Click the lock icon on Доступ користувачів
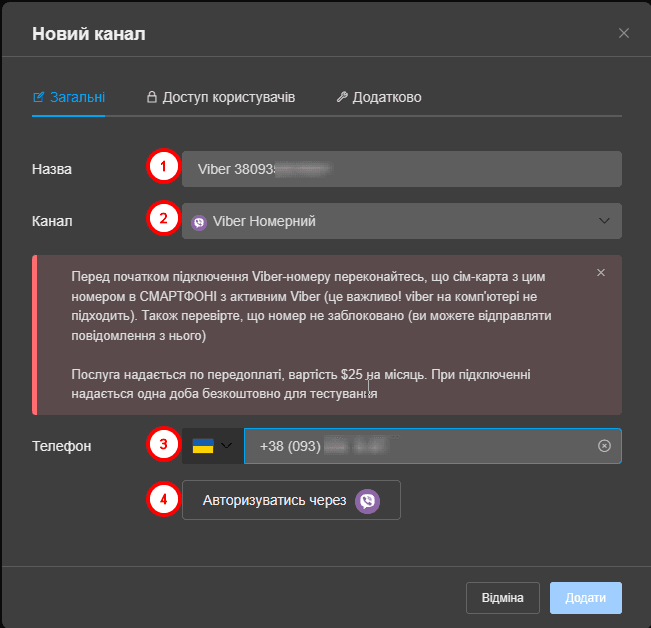Screen dimensions: 651x628 point(152,97)
